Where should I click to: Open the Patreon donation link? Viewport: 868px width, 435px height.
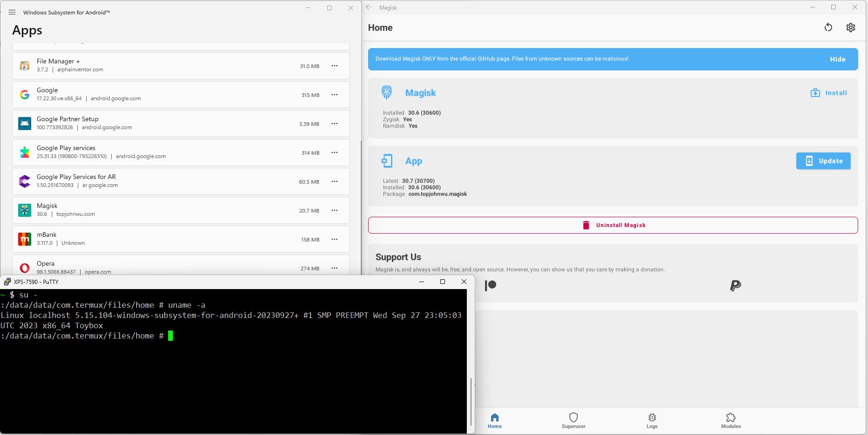click(491, 285)
